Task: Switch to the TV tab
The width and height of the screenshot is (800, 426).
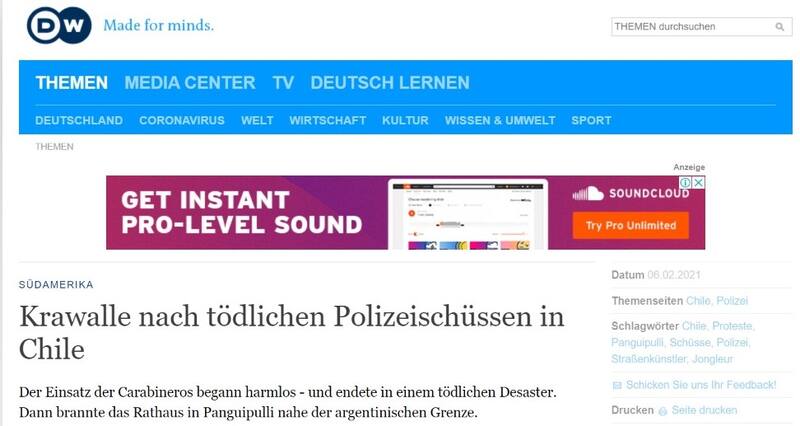Action: click(x=283, y=83)
